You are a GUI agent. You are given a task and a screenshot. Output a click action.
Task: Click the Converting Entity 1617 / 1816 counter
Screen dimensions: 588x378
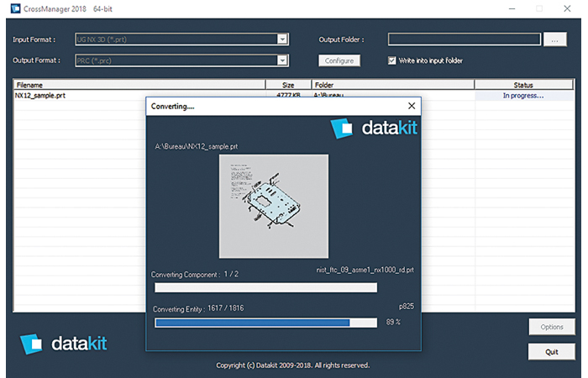pyautogui.click(x=198, y=308)
